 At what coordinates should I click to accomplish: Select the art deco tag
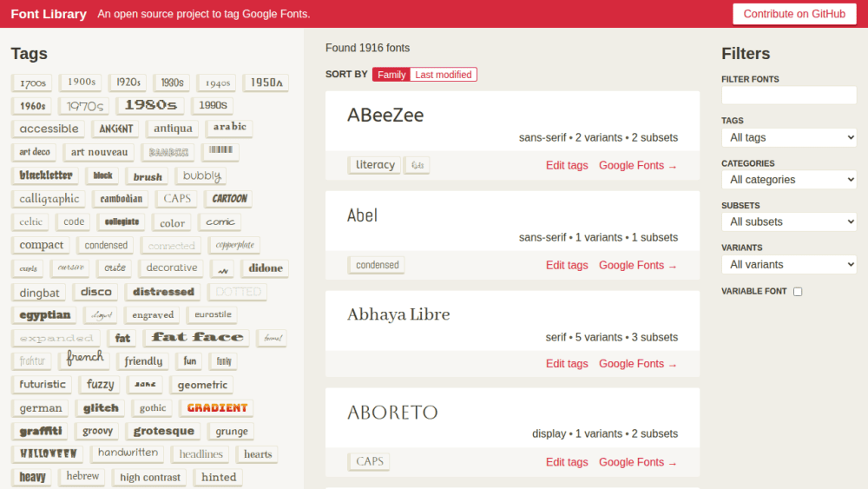pos(35,152)
